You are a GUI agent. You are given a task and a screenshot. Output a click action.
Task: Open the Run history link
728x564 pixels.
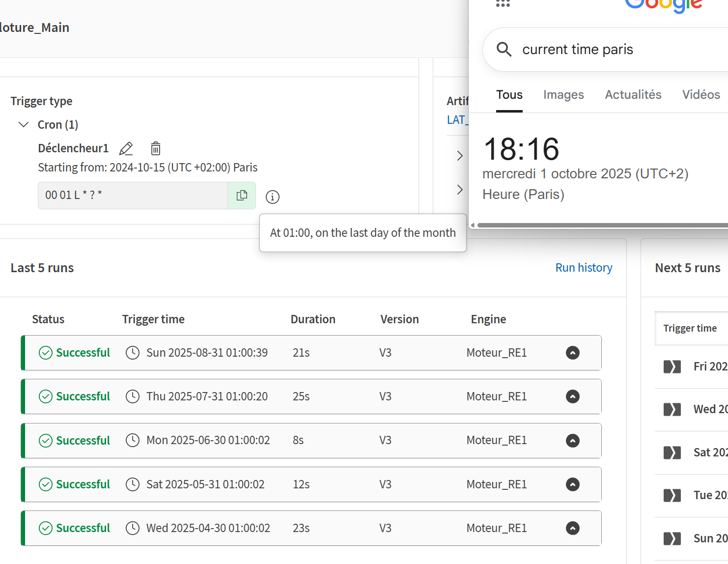point(584,267)
